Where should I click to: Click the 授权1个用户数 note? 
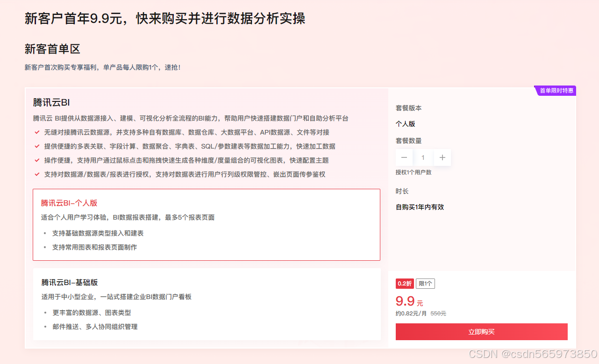pos(414,172)
